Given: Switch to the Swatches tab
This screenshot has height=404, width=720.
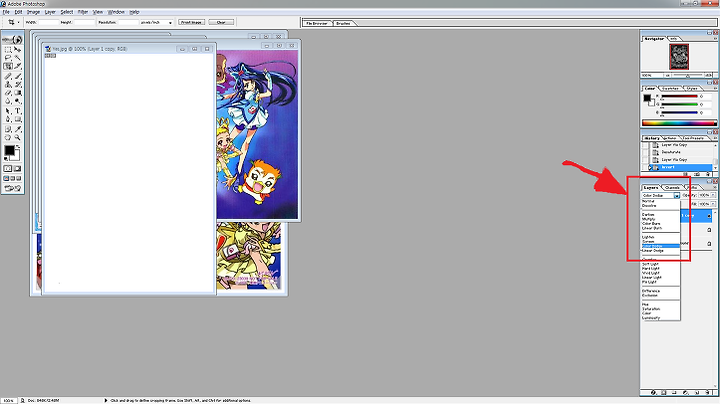Looking at the screenshot, I should (671, 88).
